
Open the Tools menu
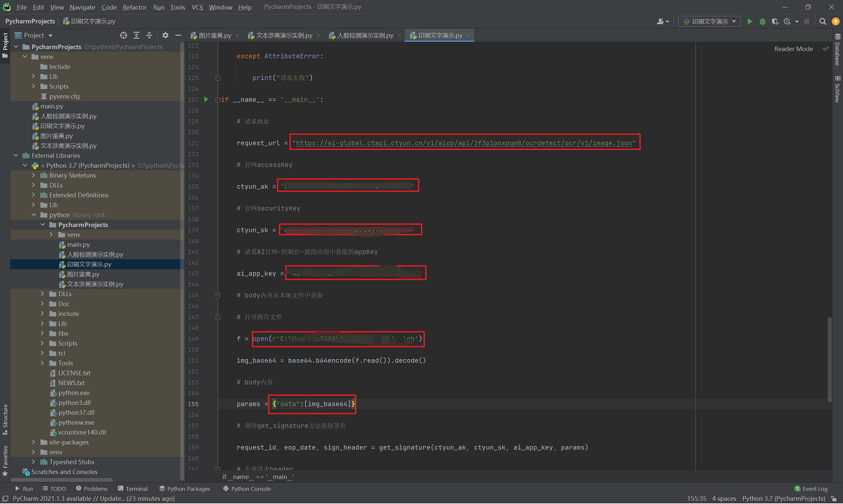(178, 8)
